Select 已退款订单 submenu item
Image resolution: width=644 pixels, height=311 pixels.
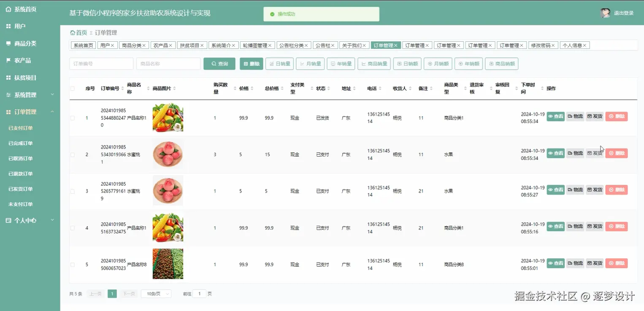point(21,174)
